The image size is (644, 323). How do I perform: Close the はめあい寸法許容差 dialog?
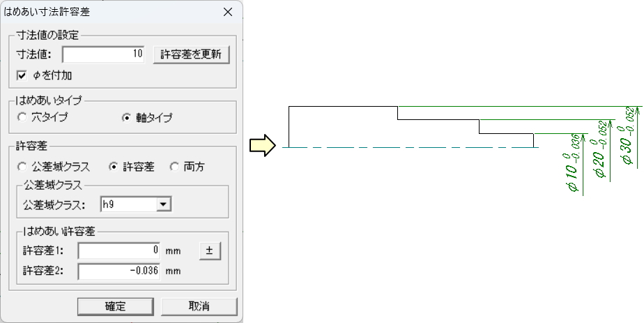point(228,12)
